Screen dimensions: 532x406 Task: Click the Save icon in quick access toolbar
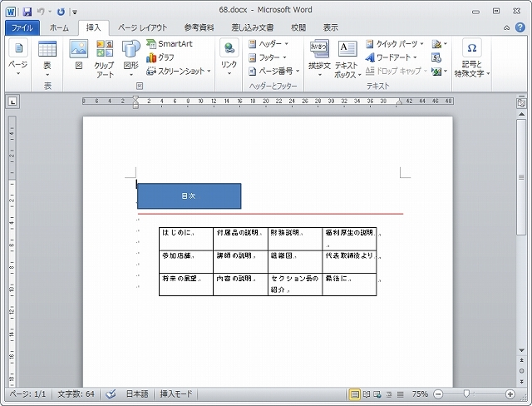pos(27,12)
